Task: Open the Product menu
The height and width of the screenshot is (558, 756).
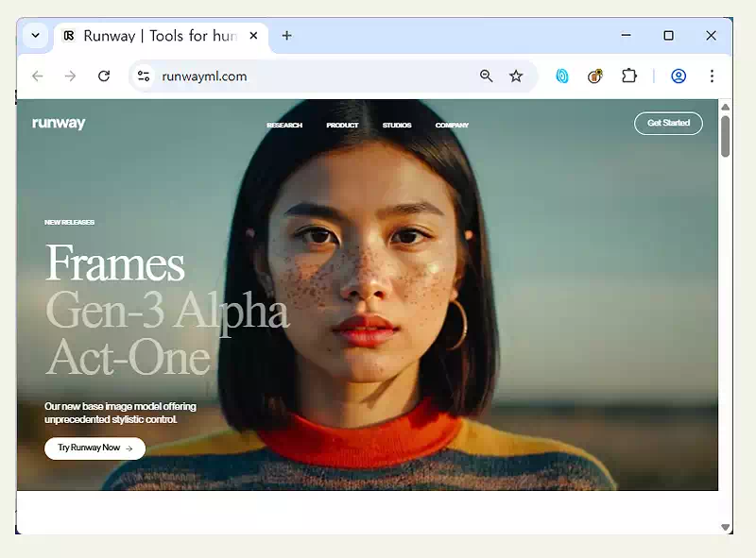Action: (342, 126)
